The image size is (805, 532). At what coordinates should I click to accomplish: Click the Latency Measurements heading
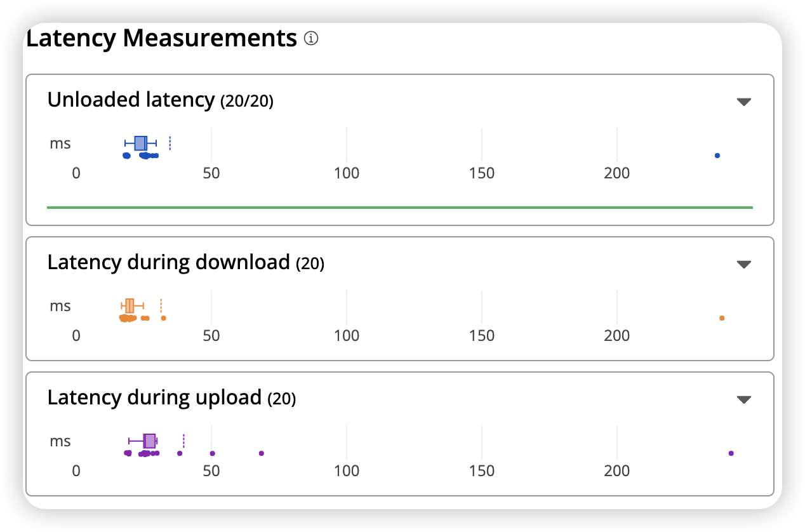pyautogui.click(x=162, y=39)
